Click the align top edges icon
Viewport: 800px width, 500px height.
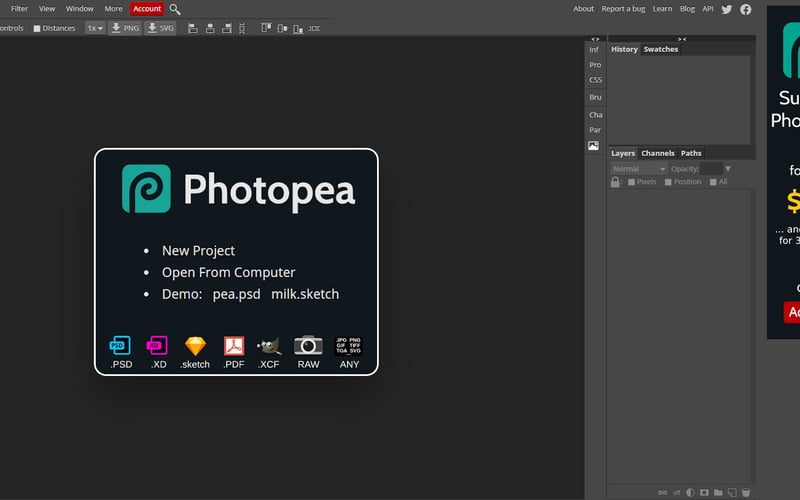tap(266, 28)
